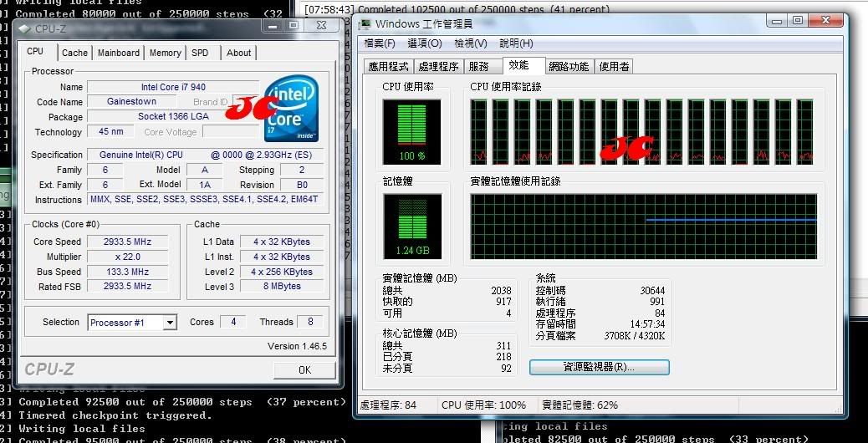
Task: Click the Task Manager title bar icon
Action: [365, 23]
